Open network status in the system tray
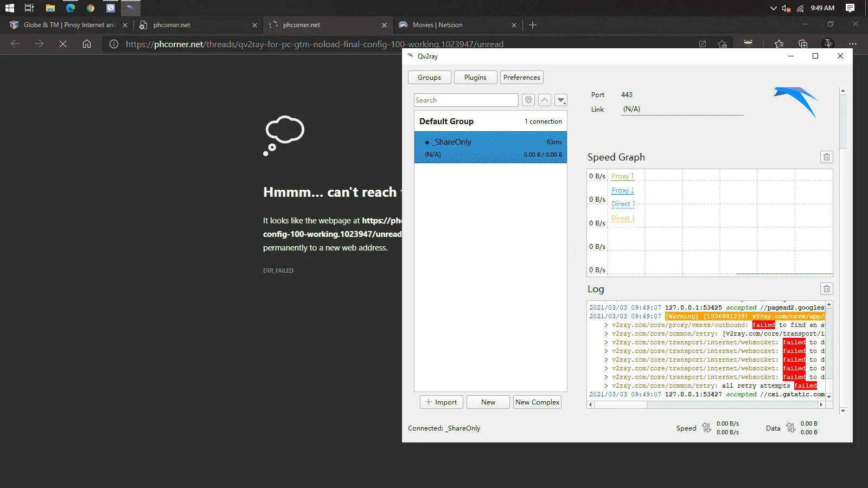 (x=800, y=8)
